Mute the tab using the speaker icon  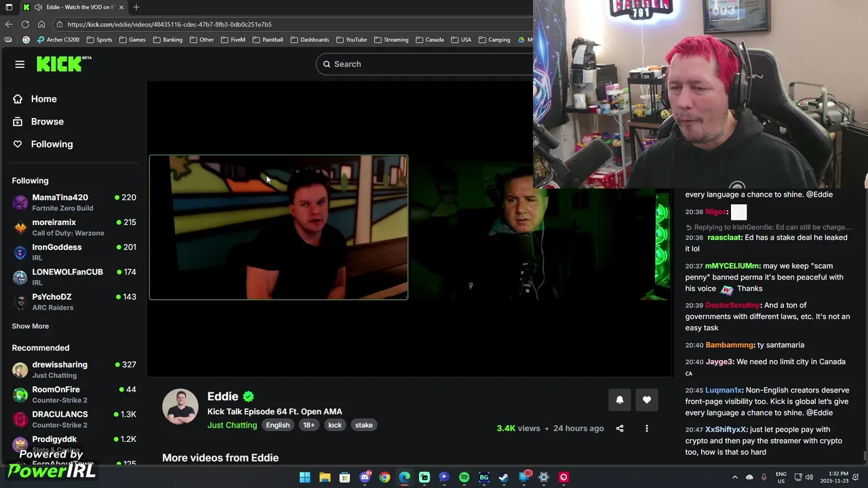[x=38, y=7]
